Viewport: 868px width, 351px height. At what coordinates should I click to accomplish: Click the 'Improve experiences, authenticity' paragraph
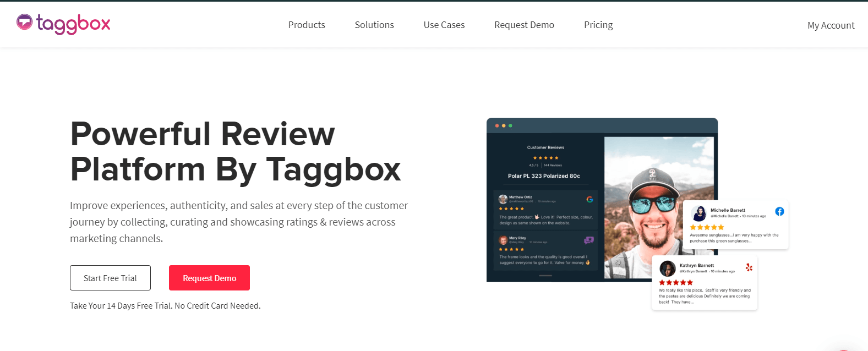(x=239, y=222)
